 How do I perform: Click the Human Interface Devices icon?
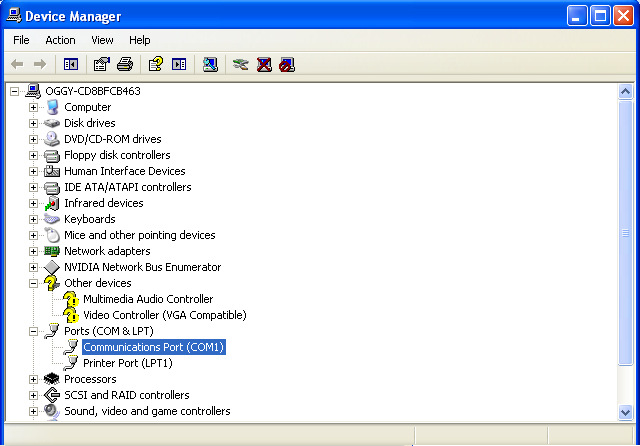52,171
